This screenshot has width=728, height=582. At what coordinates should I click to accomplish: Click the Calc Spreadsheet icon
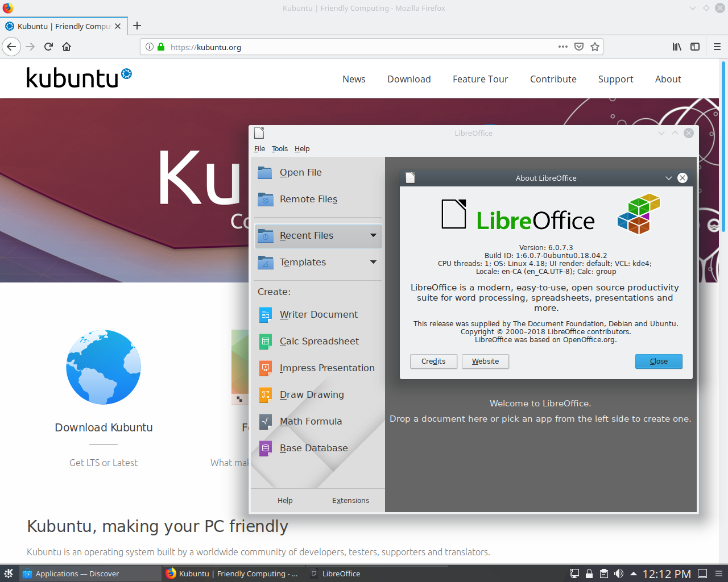(265, 341)
